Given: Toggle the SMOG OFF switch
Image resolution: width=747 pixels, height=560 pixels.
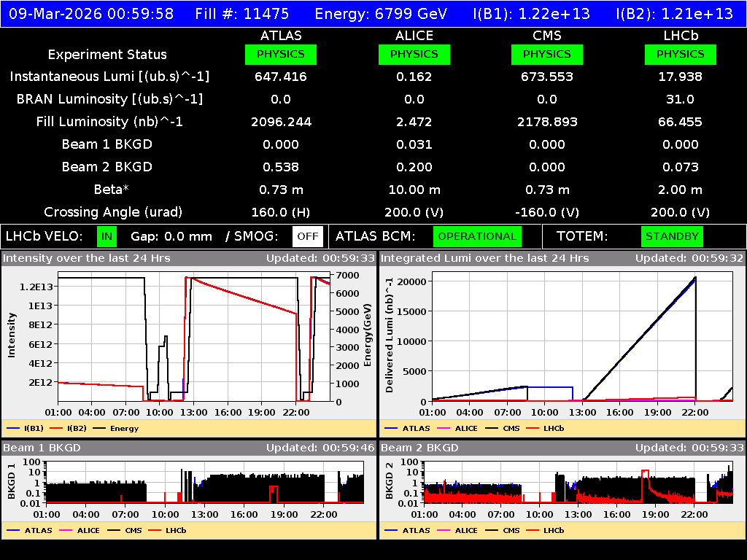Looking at the screenshot, I should click(308, 236).
